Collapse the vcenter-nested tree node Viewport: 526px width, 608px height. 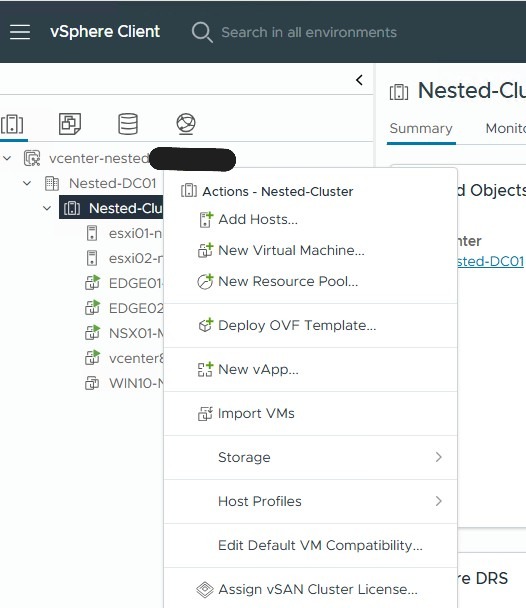click(7, 158)
